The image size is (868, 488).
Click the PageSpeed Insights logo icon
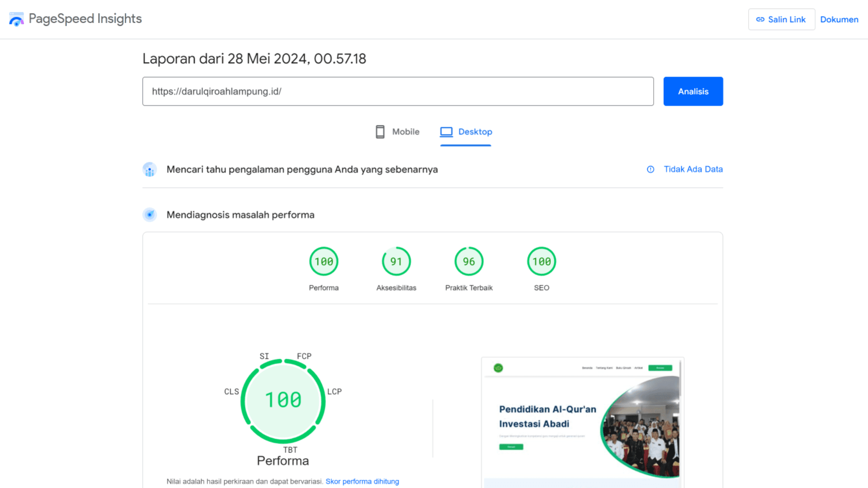[x=16, y=19]
